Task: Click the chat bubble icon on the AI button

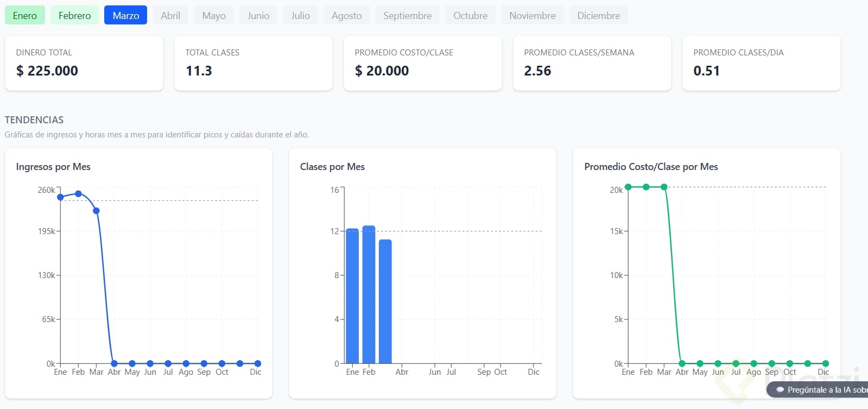Action: [x=780, y=390]
